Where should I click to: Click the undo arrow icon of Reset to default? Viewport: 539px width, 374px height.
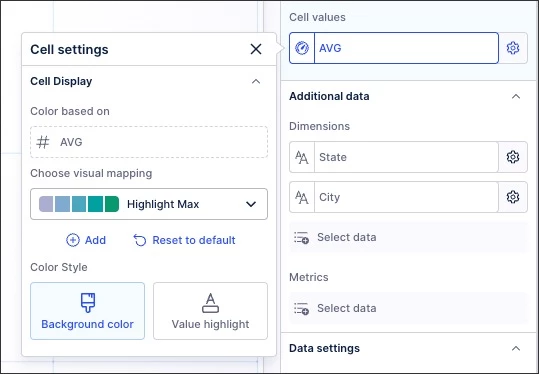coord(140,240)
